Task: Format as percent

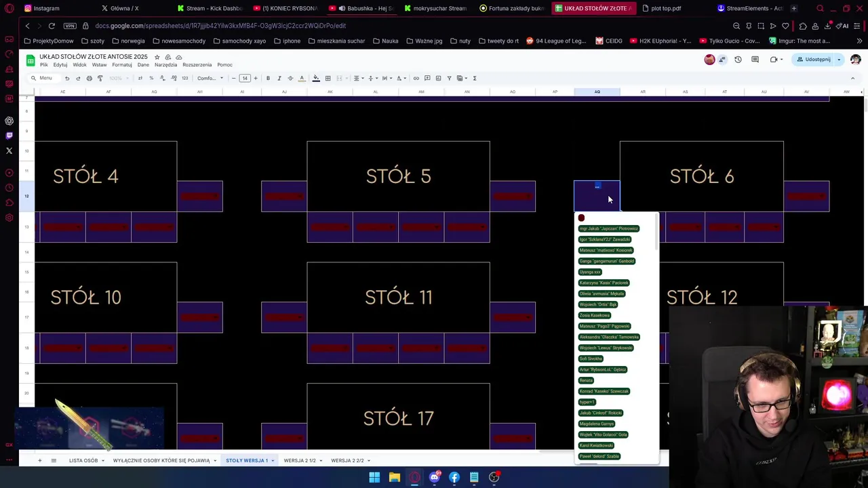Action: (x=151, y=78)
